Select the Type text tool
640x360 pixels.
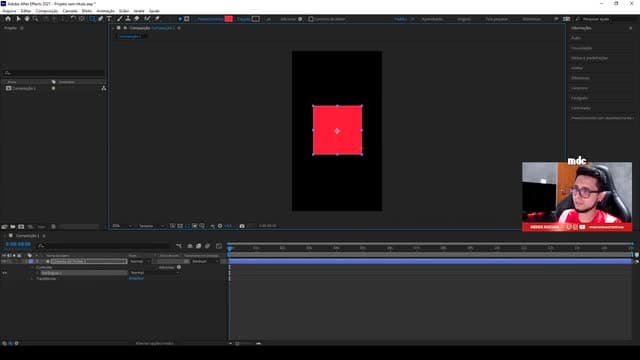(109, 19)
